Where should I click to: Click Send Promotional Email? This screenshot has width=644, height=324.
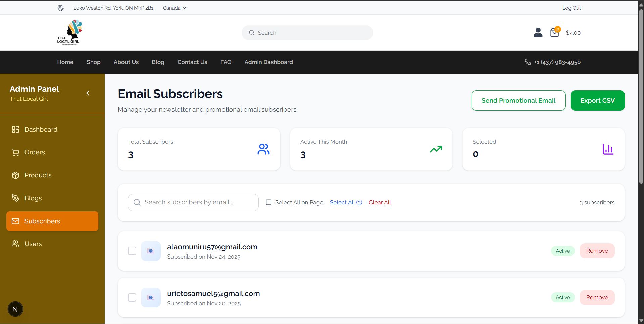point(518,100)
